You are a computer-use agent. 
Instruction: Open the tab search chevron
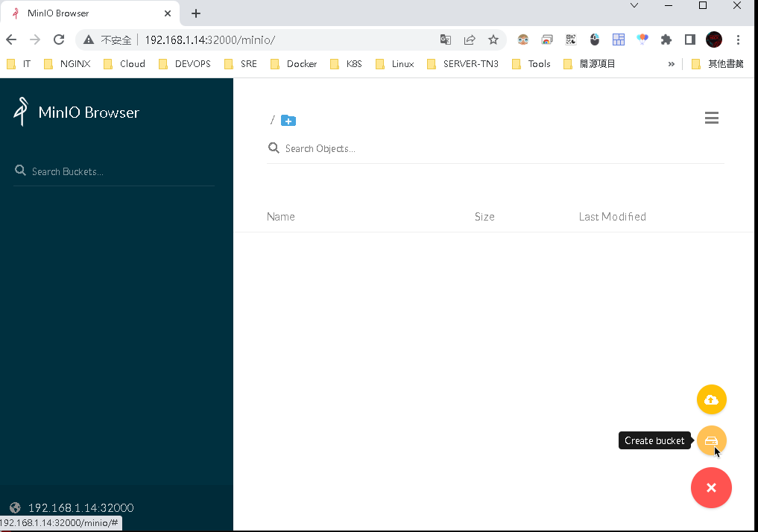(x=634, y=6)
